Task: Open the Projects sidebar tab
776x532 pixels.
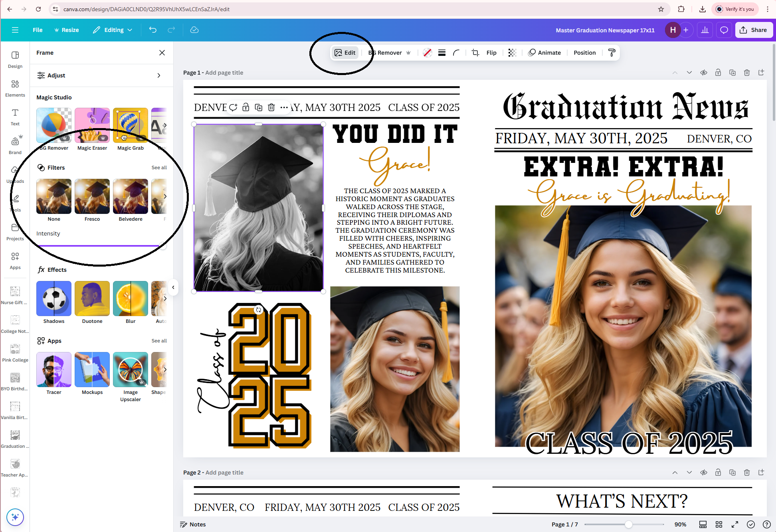Action: 15,231
